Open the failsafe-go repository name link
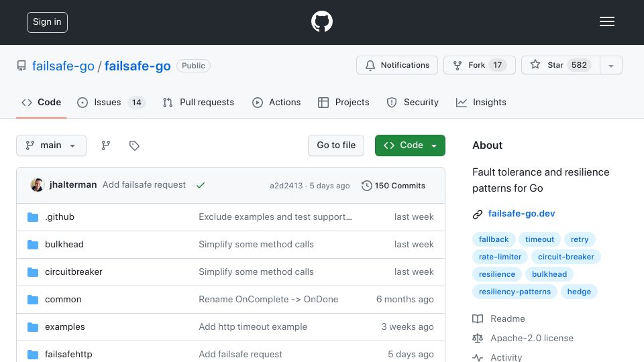This screenshot has height=362, width=644. (x=138, y=66)
